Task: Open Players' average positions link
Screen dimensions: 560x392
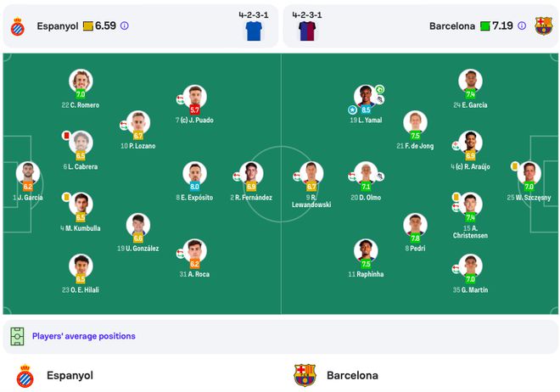Action: coord(83,336)
